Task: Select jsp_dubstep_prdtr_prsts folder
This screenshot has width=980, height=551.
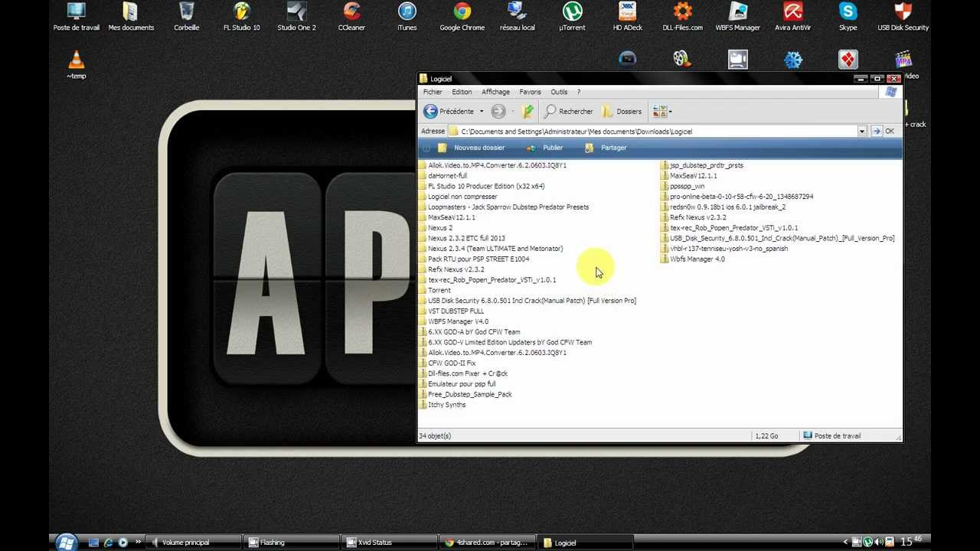Action: coord(701,165)
